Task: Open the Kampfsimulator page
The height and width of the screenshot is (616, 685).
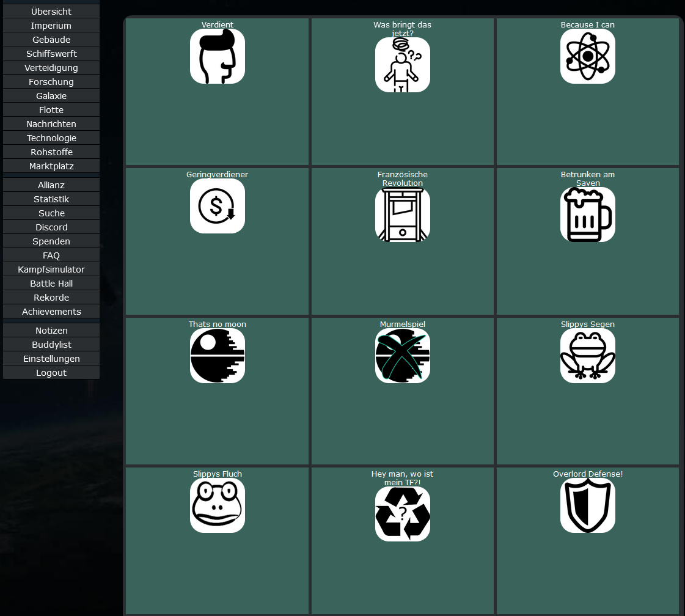Action: coord(51,269)
